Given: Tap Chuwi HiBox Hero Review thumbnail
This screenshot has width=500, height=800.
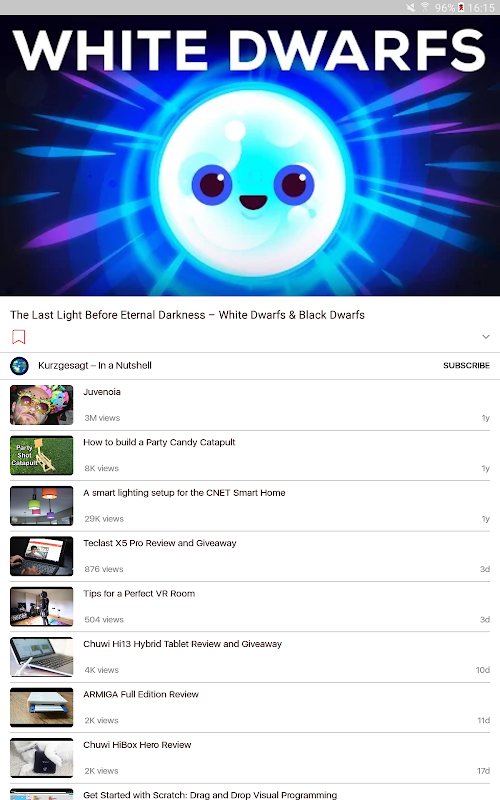Looking at the screenshot, I should (41, 758).
